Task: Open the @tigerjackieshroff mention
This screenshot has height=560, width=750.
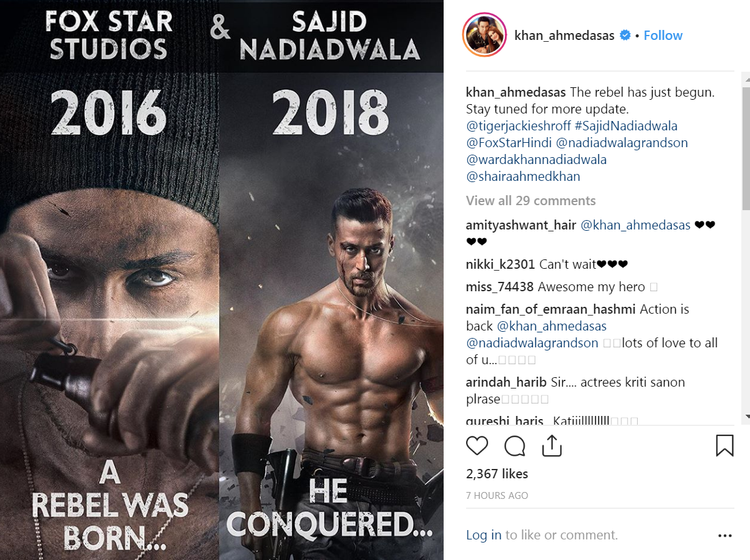Action: (519, 126)
